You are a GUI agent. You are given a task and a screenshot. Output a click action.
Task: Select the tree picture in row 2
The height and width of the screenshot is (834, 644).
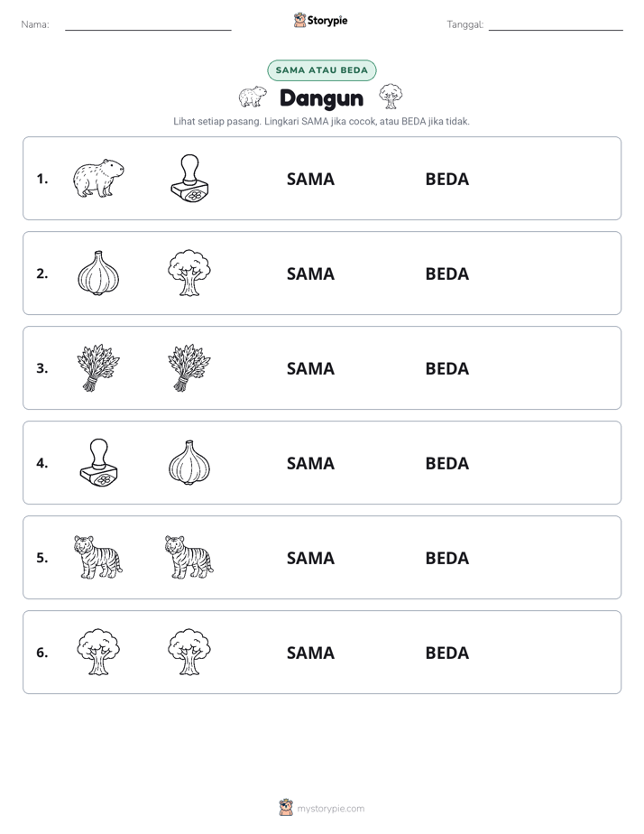[x=189, y=273]
